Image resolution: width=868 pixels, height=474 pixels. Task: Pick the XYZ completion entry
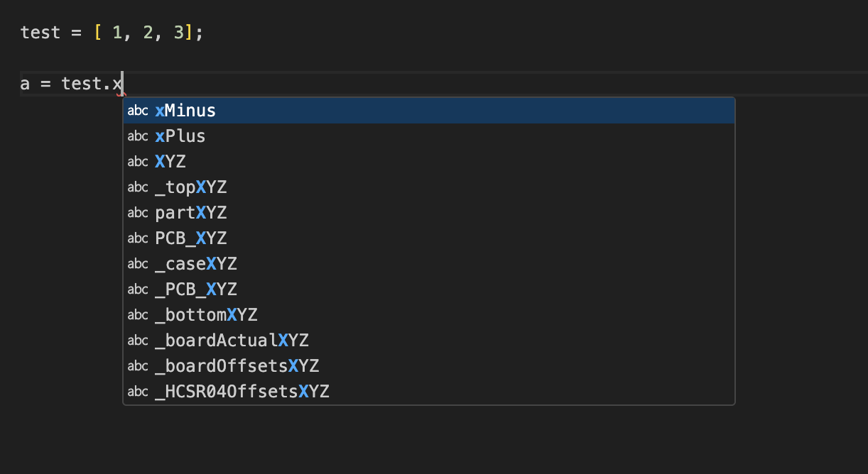pos(170,162)
